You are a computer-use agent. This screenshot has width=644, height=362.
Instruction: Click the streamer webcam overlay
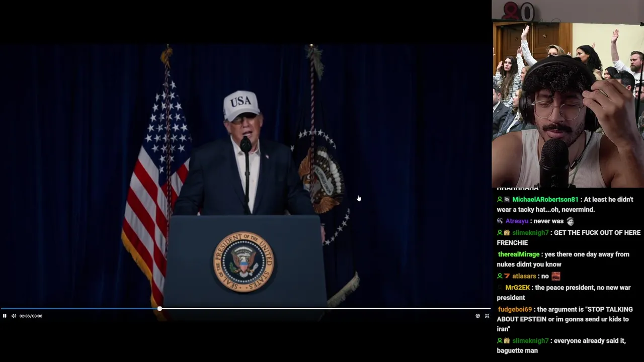[x=568, y=94]
